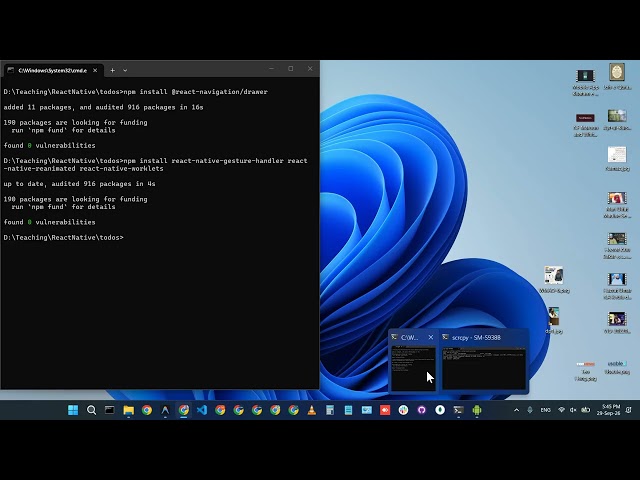Open the Windows Start menu
Viewport: 640px width, 480px height.
coord(73,410)
